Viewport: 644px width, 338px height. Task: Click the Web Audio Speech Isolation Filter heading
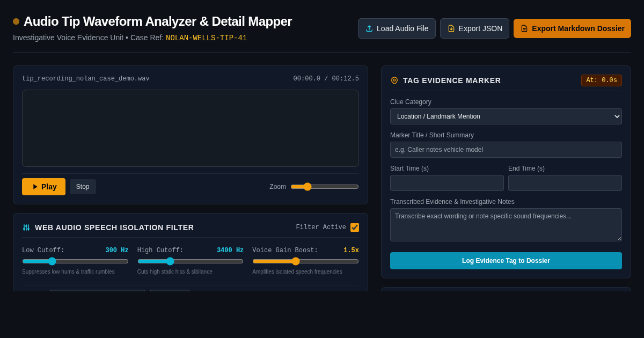[x=114, y=227]
